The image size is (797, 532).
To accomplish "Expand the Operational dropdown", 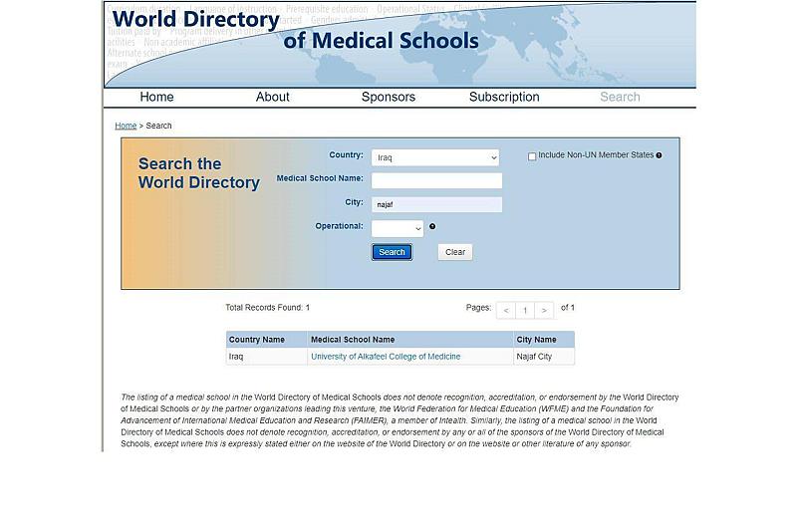I will pos(398,229).
